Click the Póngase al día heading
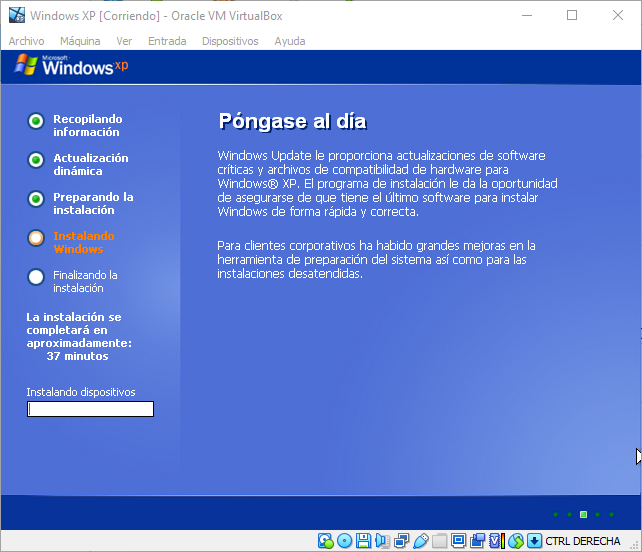This screenshot has width=642, height=552. tap(292, 121)
